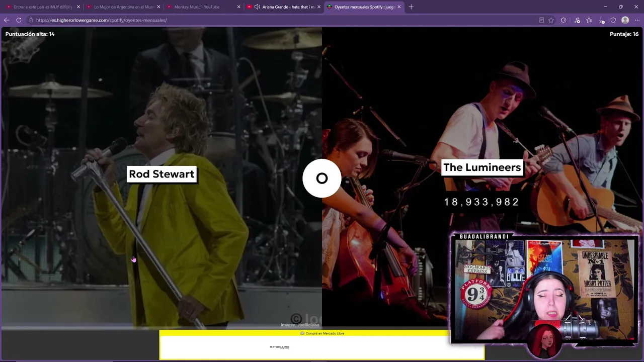This screenshot has width=644, height=362.
Task: Close the 'Lo Mejor de Argentina' tab
Action: pos(158,7)
